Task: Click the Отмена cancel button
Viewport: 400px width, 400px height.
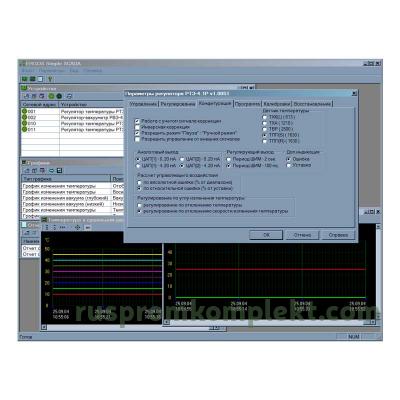Action: pyautogui.click(x=302, y=235)
